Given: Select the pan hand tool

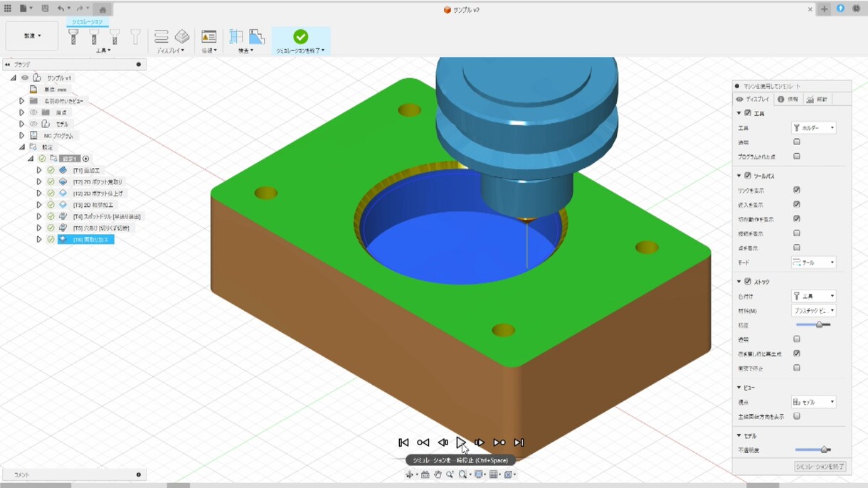Looking at the screenshot, I should (x=438, y=474).
